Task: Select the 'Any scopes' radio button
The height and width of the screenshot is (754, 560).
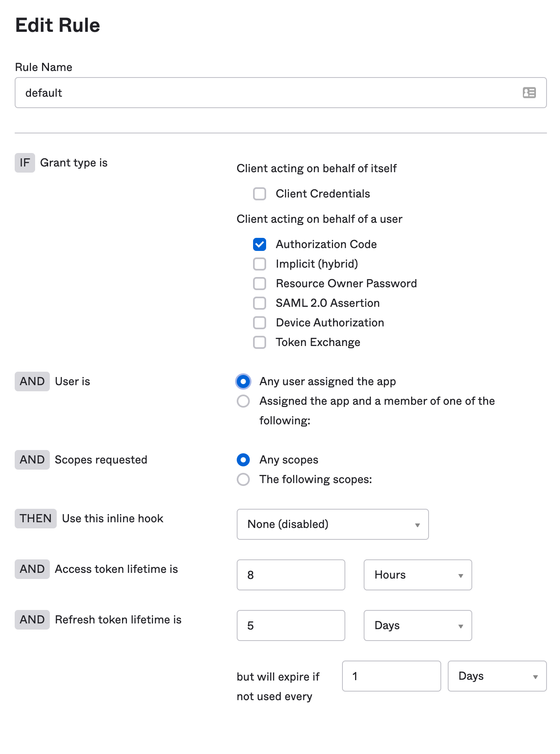Action: [243, 460]
